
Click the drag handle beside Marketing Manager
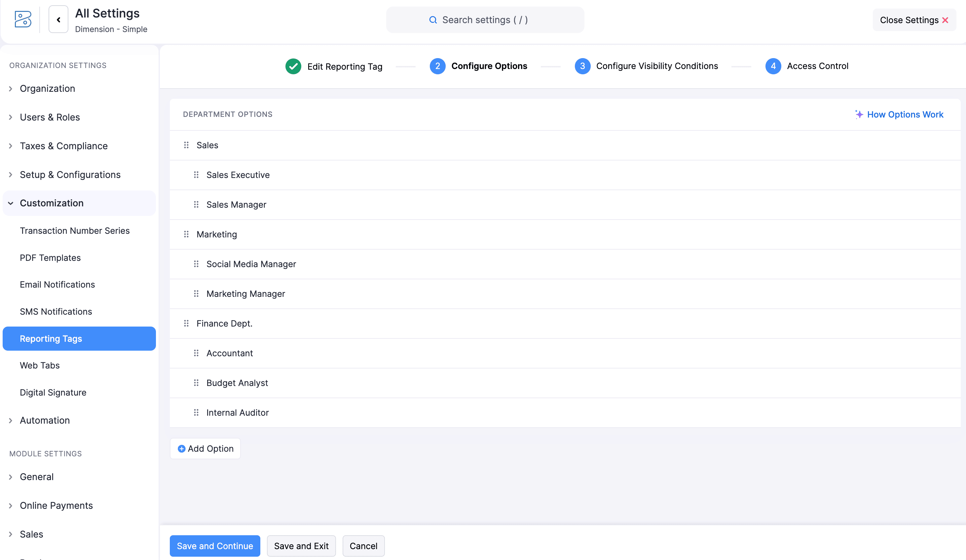(196, 294)
